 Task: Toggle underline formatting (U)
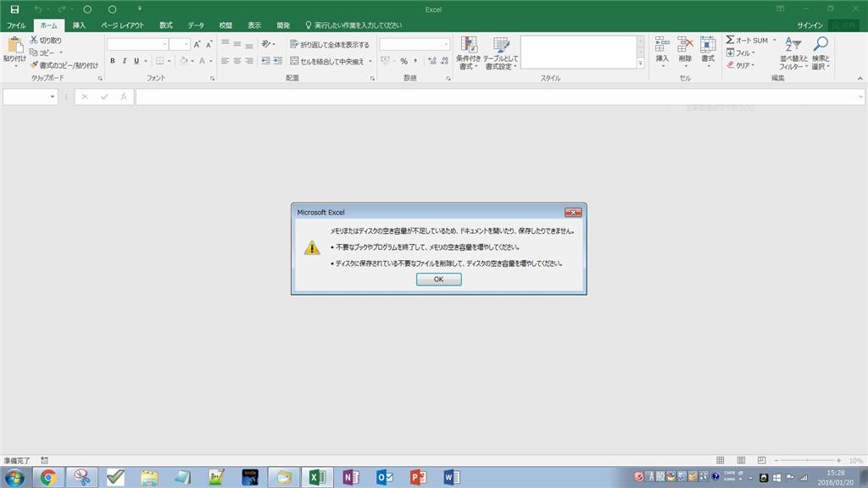point(136,61)
